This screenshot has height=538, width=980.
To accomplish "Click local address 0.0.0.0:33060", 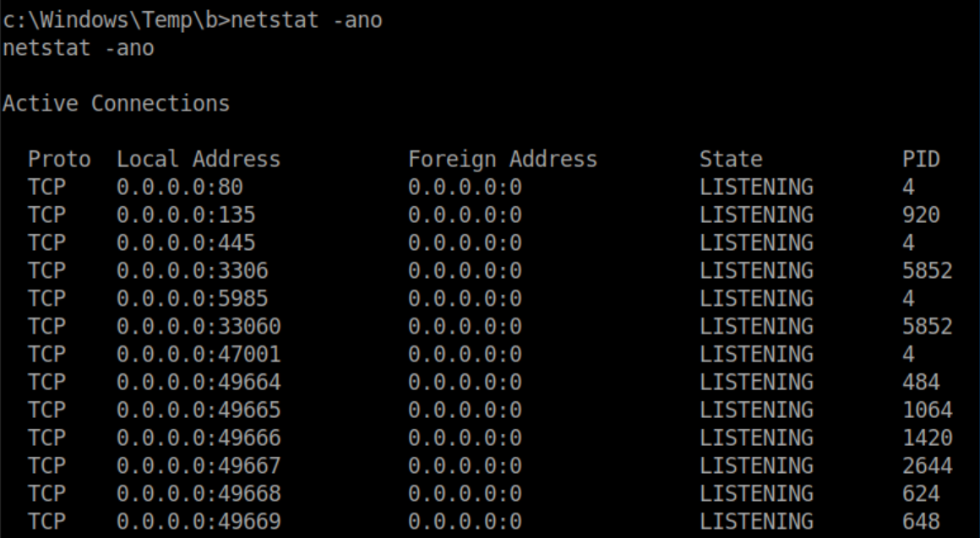I will pos(198,326).
